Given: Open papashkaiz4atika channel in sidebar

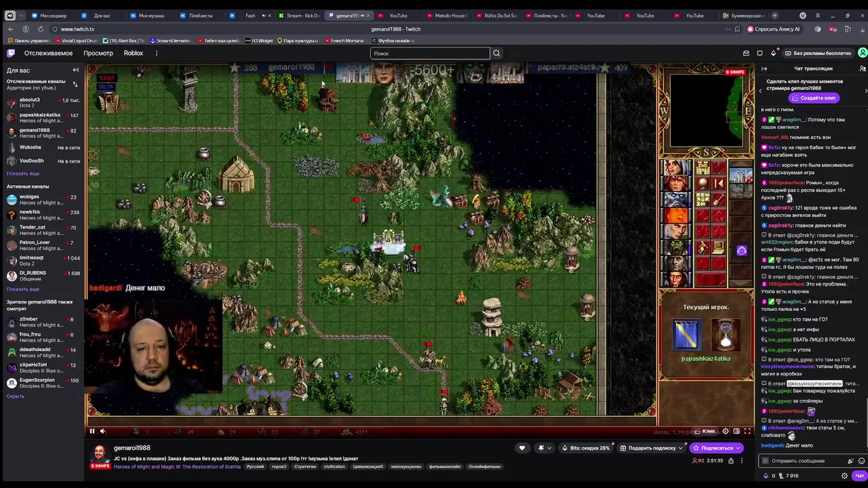Looking at the screenshot, I should coord(43,118).
